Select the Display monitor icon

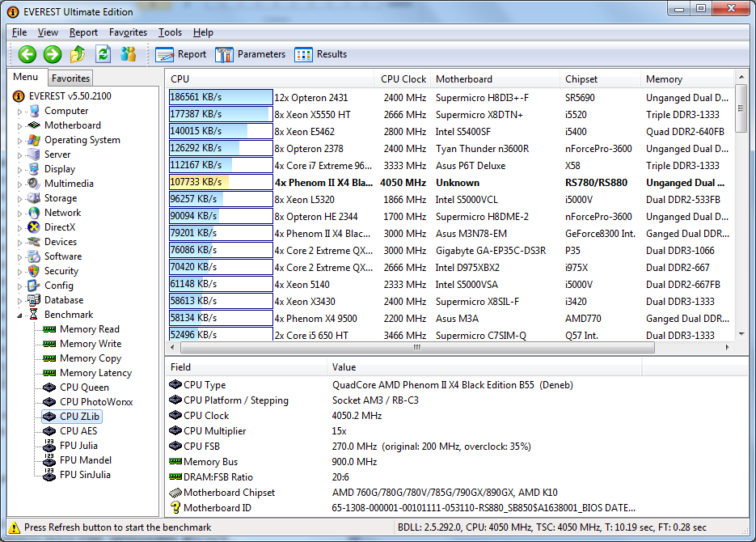point(34,169)
